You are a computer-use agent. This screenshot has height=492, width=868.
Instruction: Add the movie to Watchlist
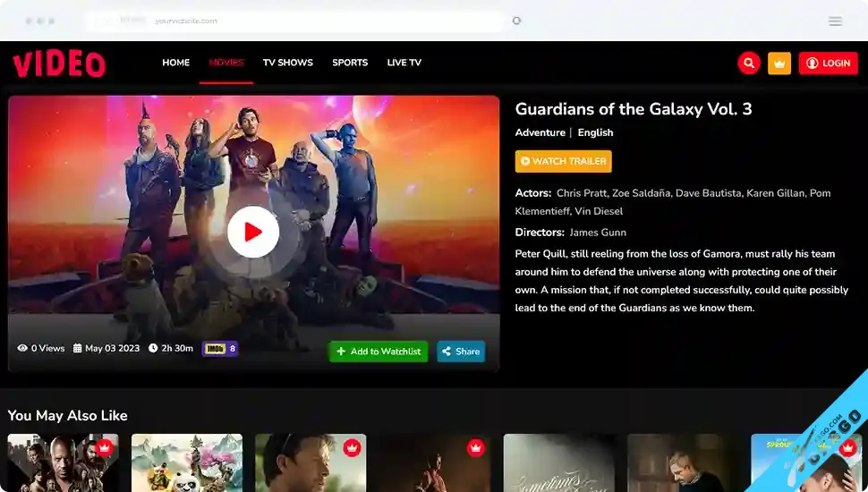pos(379,352)
